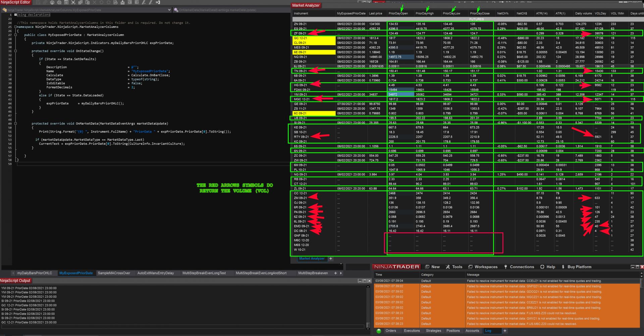This screenshot has height=336, width=644.
Task: Click the Visual Studio icon in editor toolbar
Action: click(x=158, y=2)
